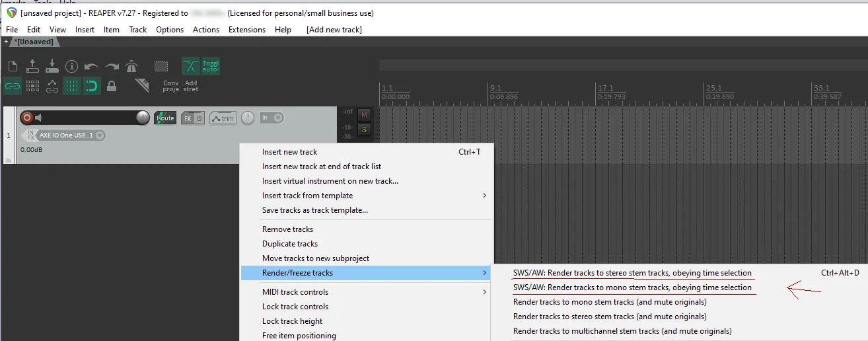Viewport: 868px width, 341px height.
Task: Toggle the locking padlock icon
Action: 112,86
